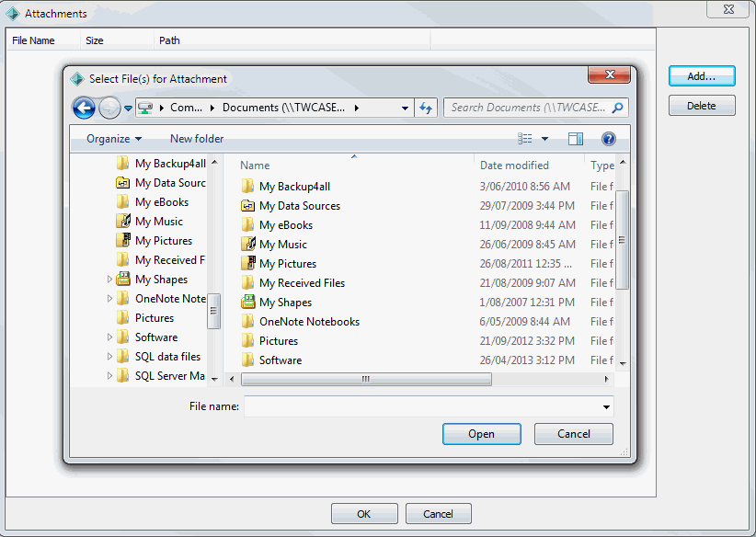The height and width of the screenshot is (537, 756).
Task: Select My Pictures folder icon in file list
Action: point(247,263)
